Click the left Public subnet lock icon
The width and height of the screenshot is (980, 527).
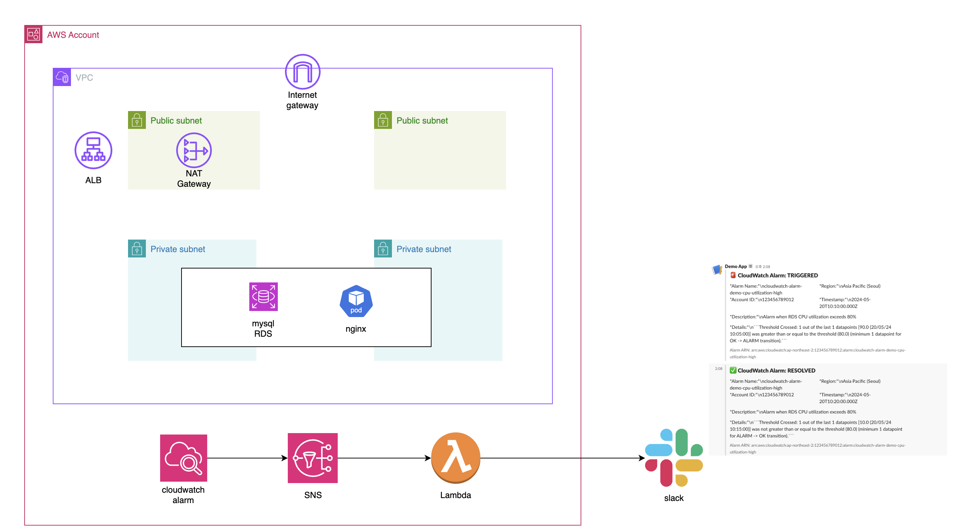[137, 120]
